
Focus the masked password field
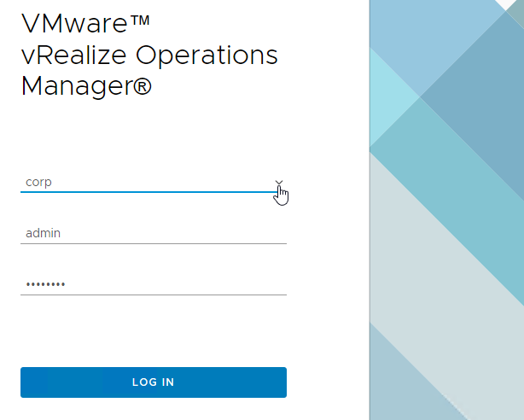click(x=154, y=284)
